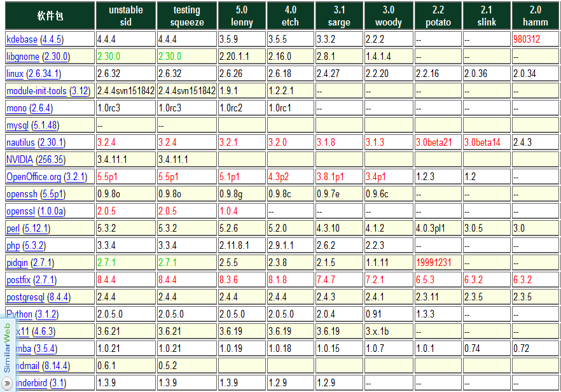The width and height of the screenshot is (561, 392).
Task: Click the 2.2 potato column header
Action: point(438,16)
